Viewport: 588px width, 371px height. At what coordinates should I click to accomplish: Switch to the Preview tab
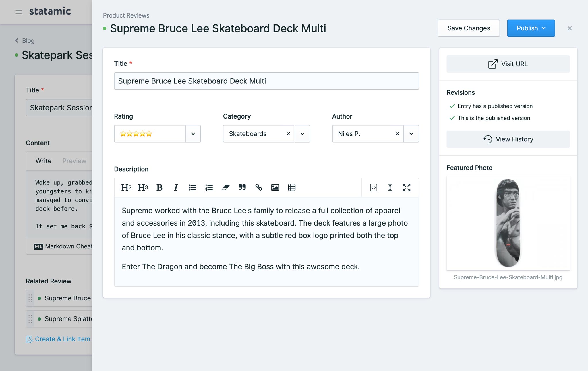tap(75, 160)
